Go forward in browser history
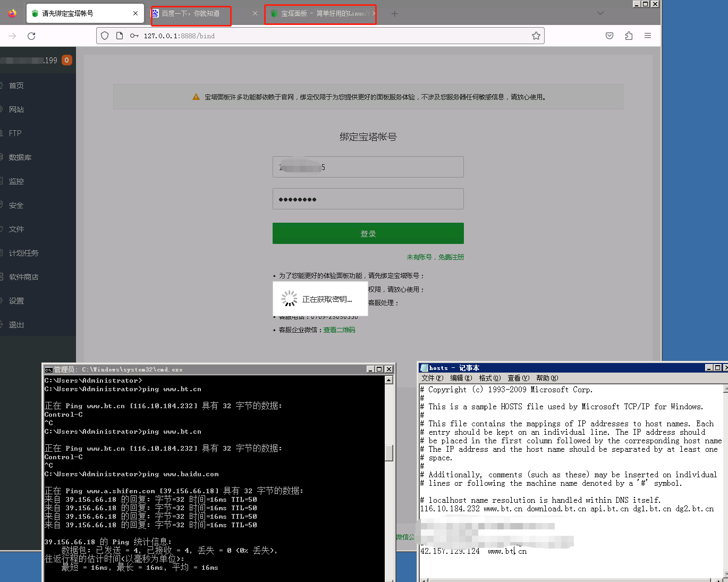The width and height of the screenshot is (728, 582). (12, 36)
